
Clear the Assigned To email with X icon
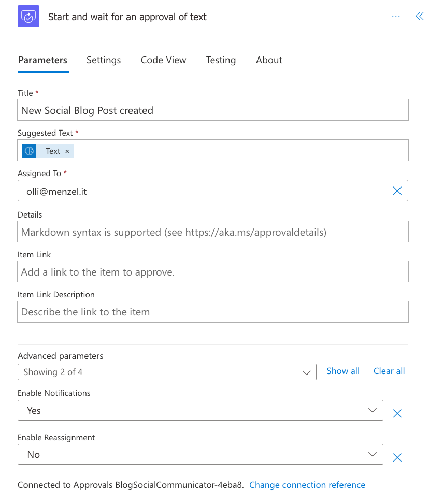(397, 191)
